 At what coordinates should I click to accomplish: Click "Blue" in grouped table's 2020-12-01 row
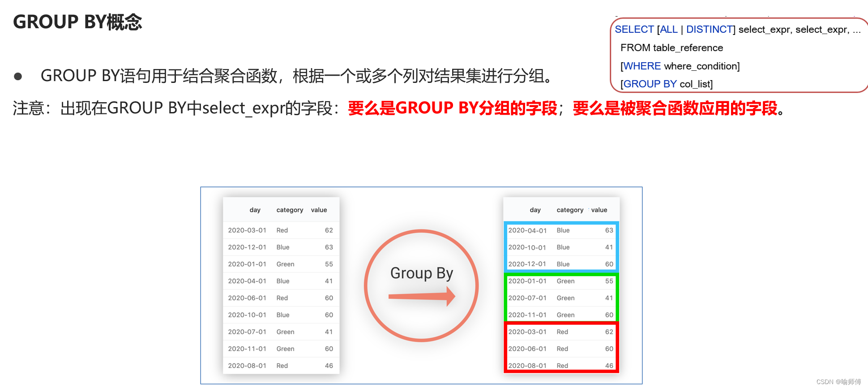pyautogui.click(x=563, y=264)
